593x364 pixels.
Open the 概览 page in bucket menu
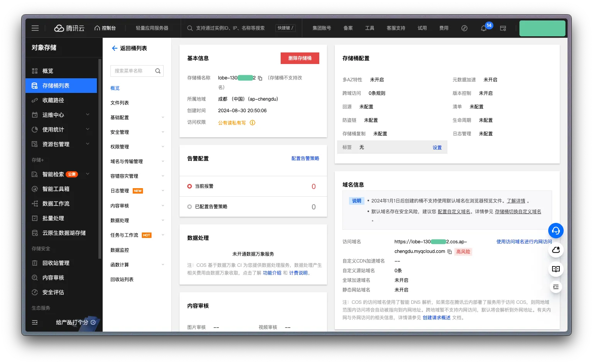(x=115, y=88)
